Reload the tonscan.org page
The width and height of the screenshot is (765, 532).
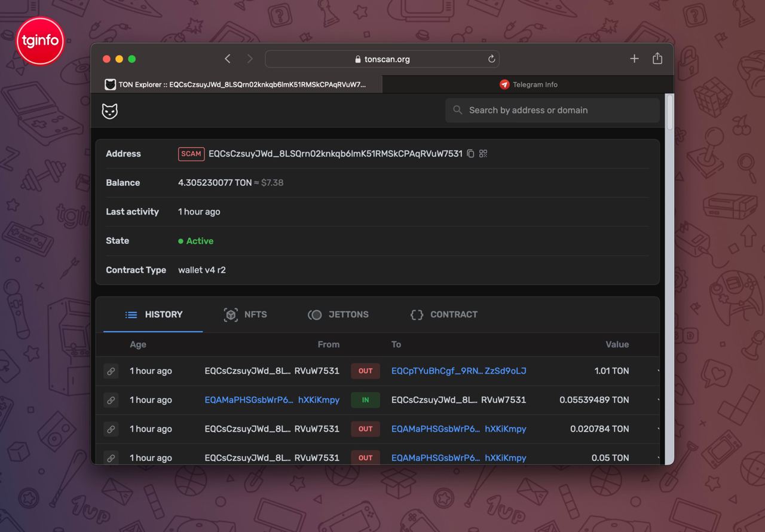click(491, 59)
